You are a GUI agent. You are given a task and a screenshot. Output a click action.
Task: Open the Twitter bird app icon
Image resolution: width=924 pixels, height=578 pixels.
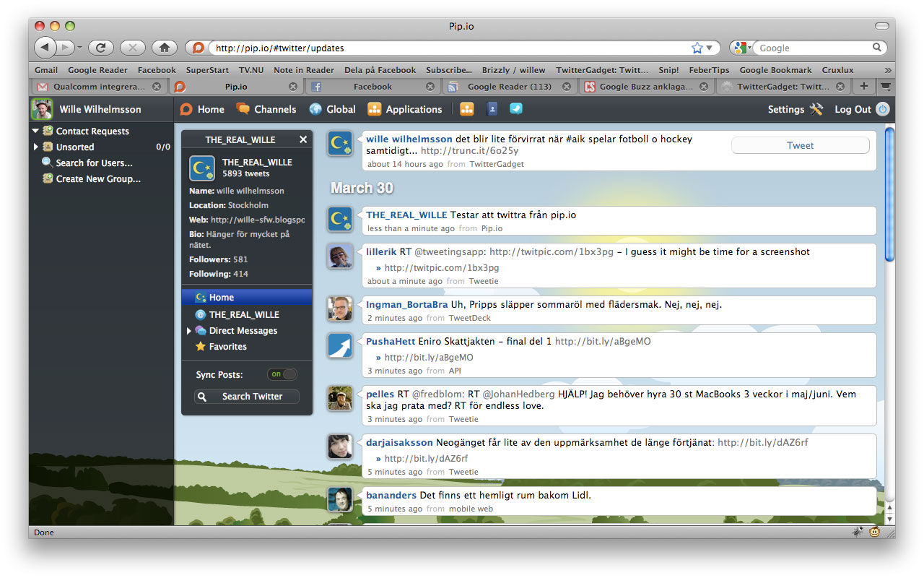pos(515,109)
